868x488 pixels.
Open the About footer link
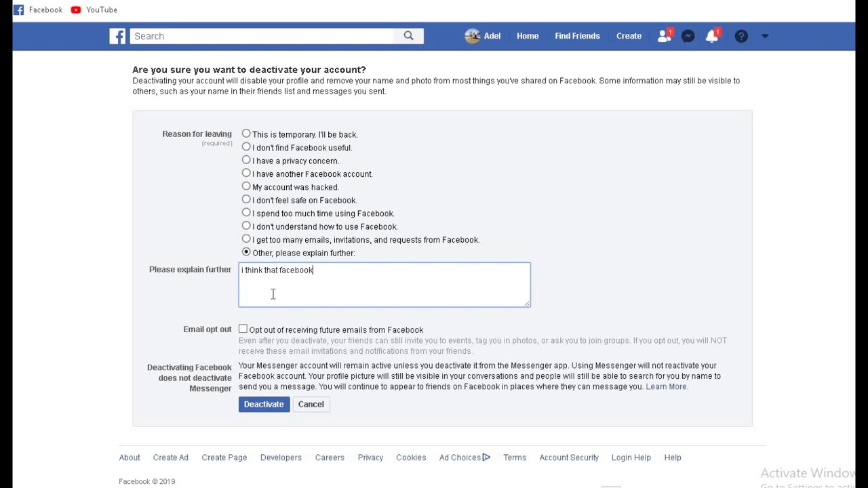tap(130, 457)
